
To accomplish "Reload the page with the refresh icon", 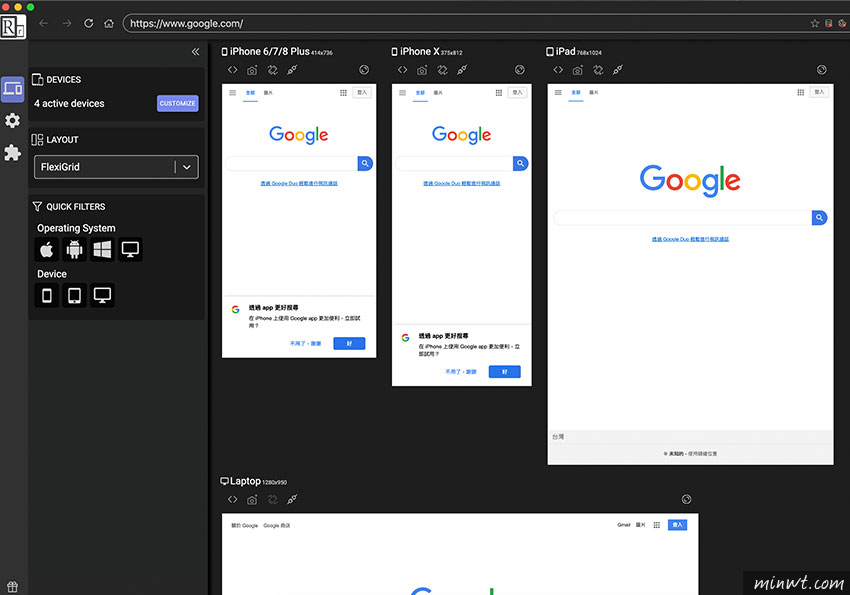I will (x=88, y=23).
